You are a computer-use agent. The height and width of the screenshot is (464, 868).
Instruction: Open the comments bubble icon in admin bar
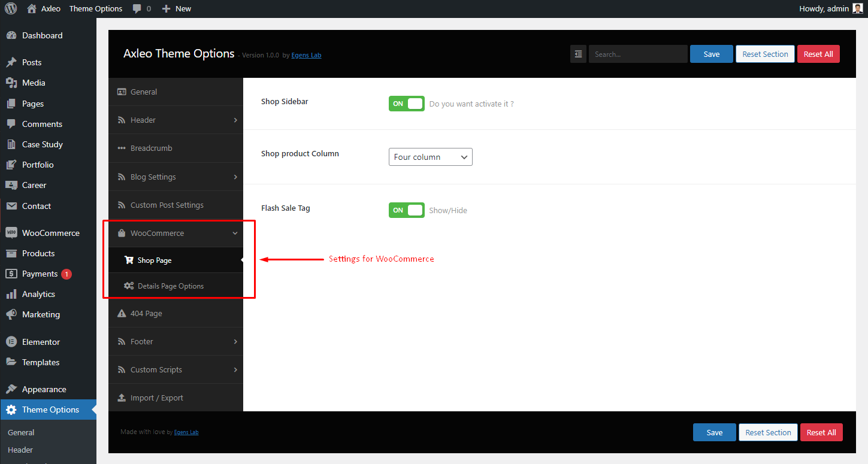coord(137,9)
